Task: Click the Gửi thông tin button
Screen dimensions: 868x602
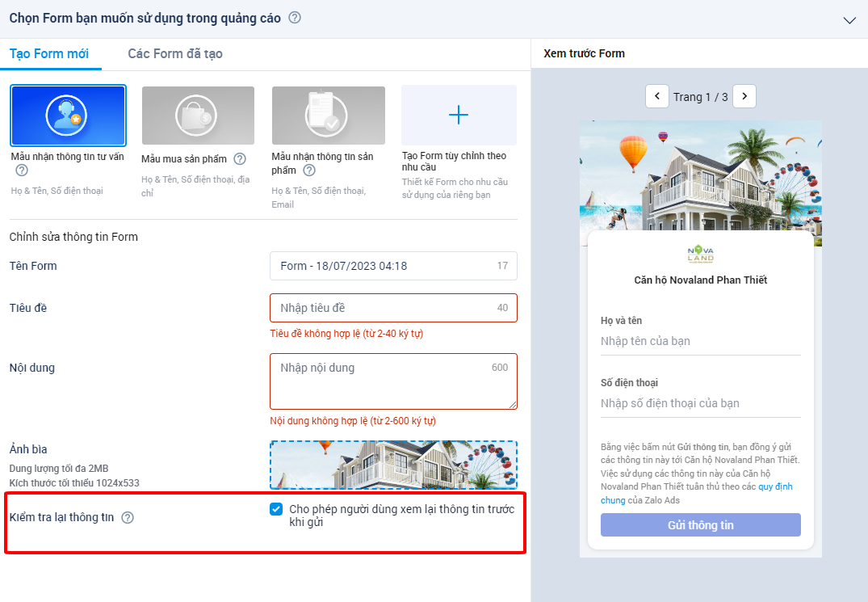Action: (x=700, y=524)
